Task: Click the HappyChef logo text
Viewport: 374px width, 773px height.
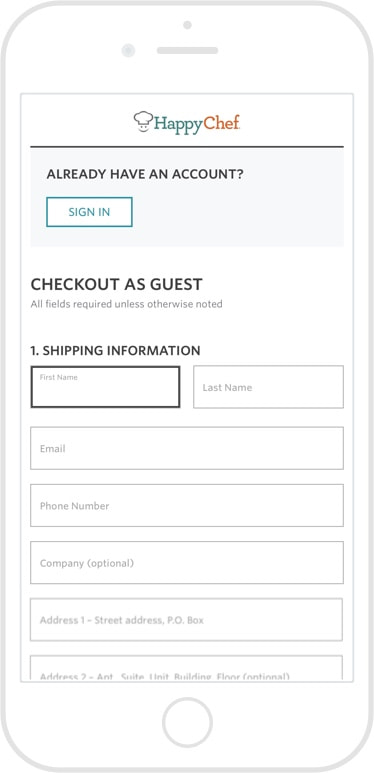Action: click(x=197, y=123)
